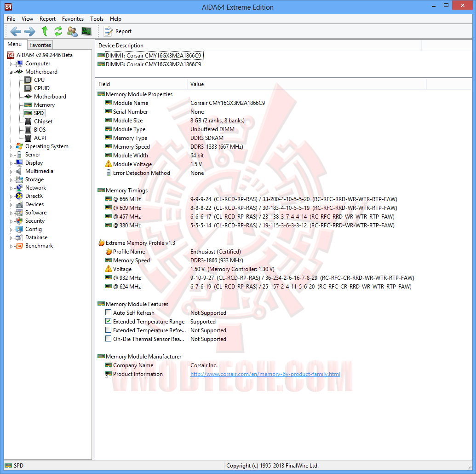Viewport: 476px width, 474px height.
Task: Go forward with the blue right arrow
Action: [30, 31]
